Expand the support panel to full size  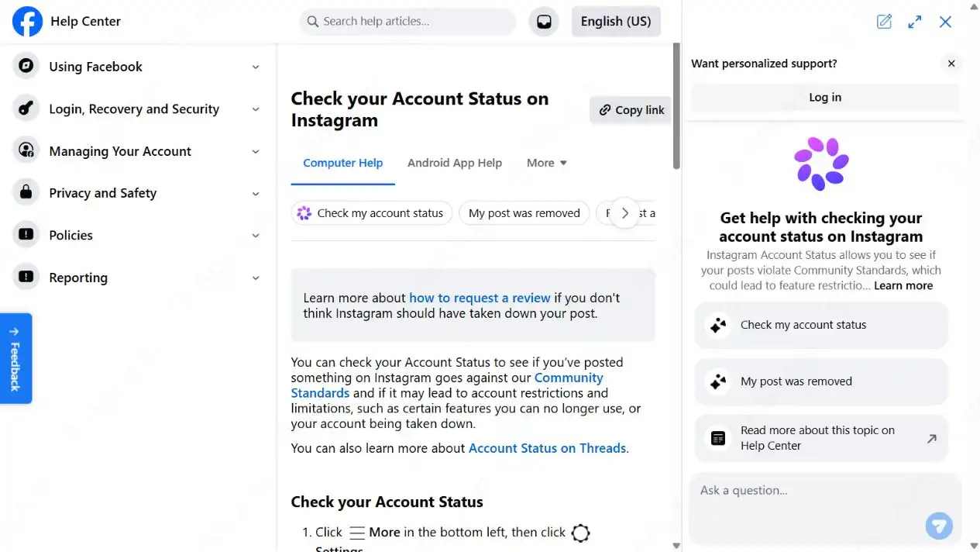(915, 22)
